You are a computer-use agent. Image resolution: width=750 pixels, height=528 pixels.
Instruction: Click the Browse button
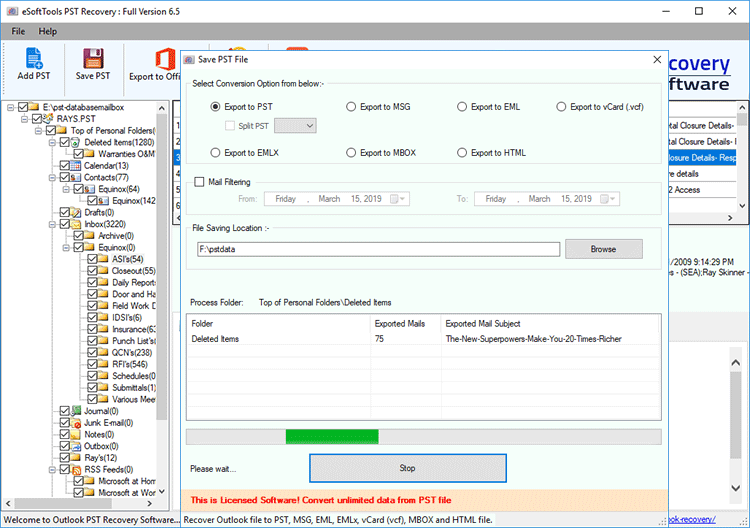[604, 249]
